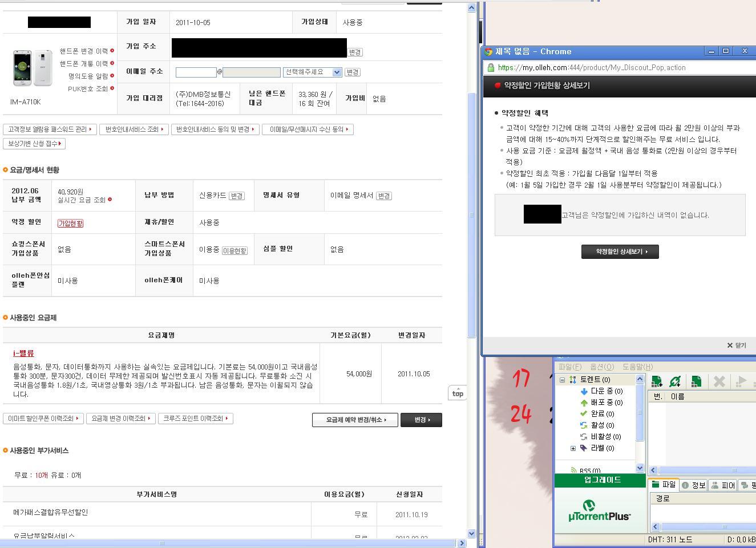
Task: Click main page horizontal scrollbar right arrow
Action: click(462, 543)
